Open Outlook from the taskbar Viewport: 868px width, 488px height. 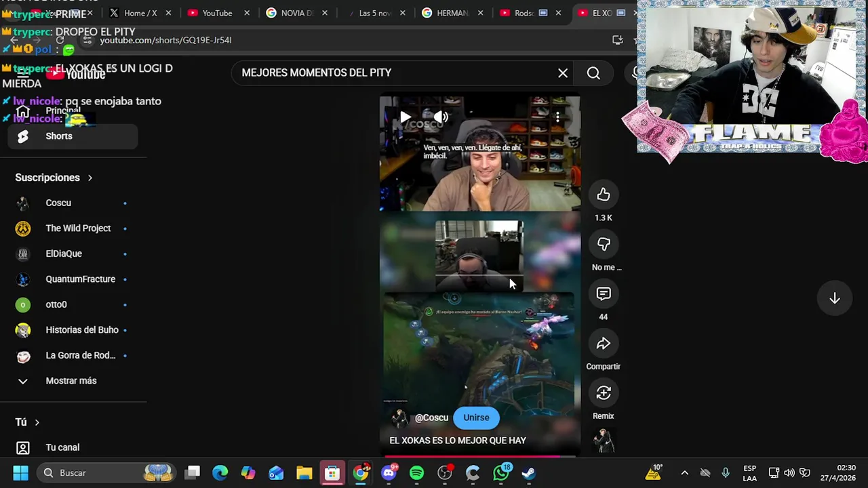coord(276,473)
